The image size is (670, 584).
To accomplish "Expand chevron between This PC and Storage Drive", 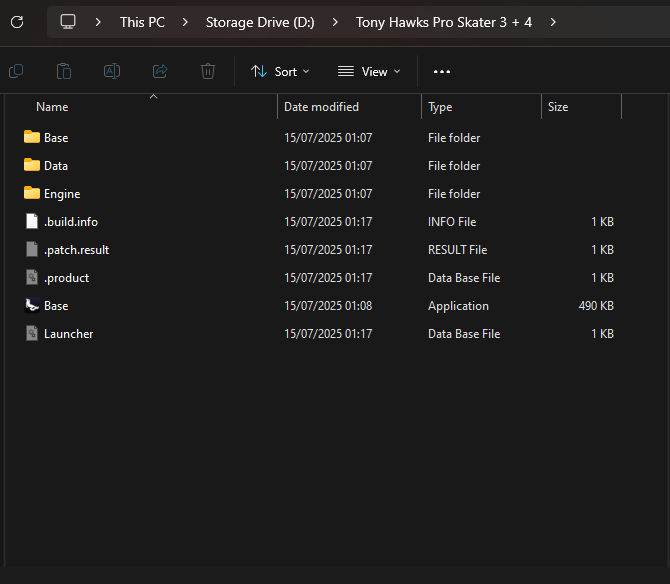I will point(186,22).
